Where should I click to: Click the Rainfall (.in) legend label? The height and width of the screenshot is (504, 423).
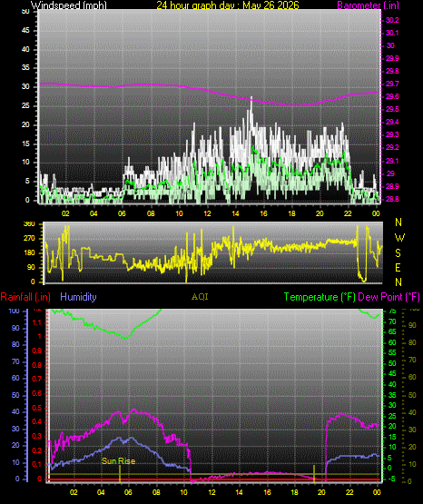point(25,297)
